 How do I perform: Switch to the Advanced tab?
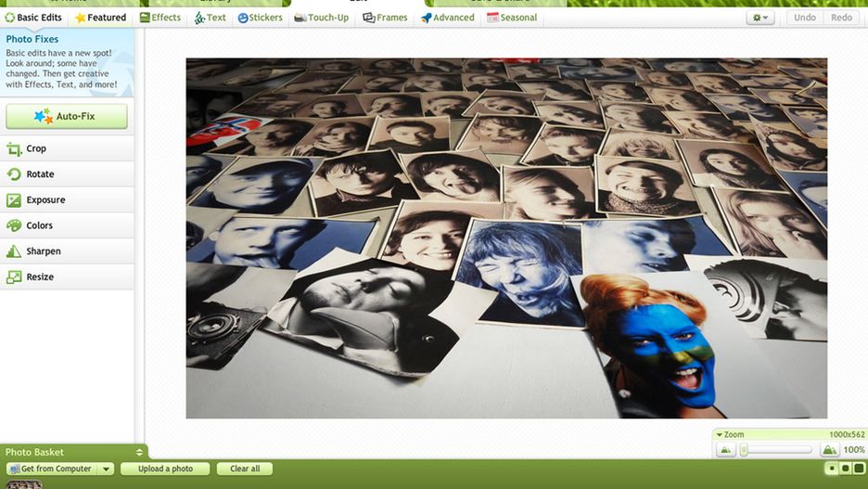click(x=447, y=18)
